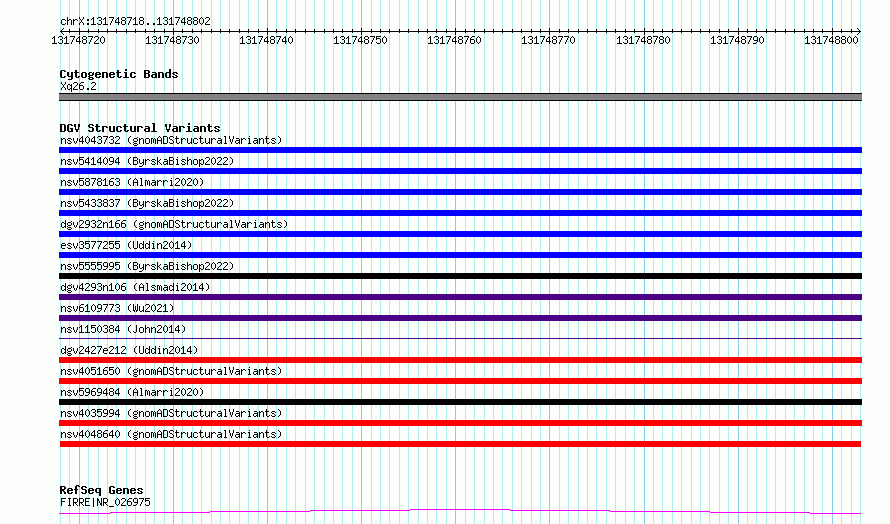Click ruler position 131748780

click(643, 40)
